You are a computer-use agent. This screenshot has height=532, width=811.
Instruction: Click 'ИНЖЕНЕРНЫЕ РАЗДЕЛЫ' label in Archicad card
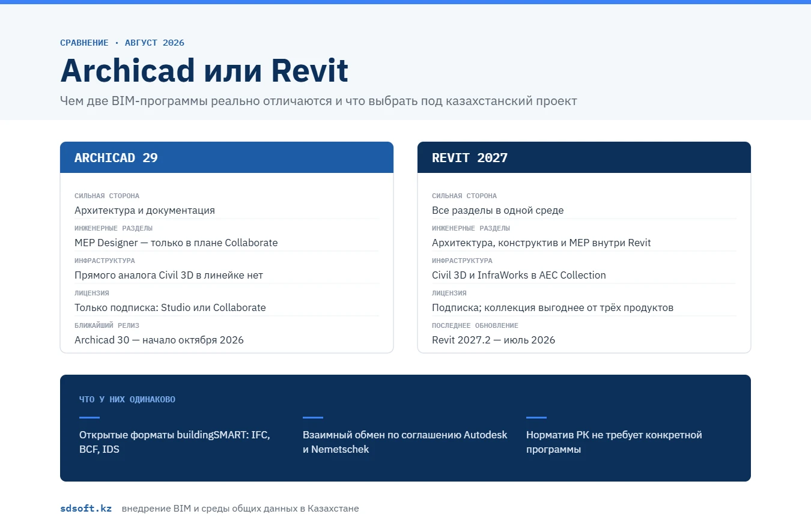pyautogui.click(x=114, y=228)
